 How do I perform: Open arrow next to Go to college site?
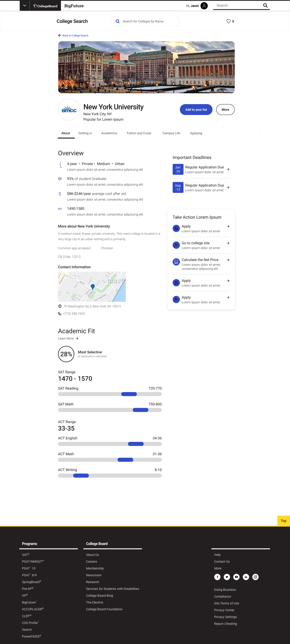tap(228, 243)
